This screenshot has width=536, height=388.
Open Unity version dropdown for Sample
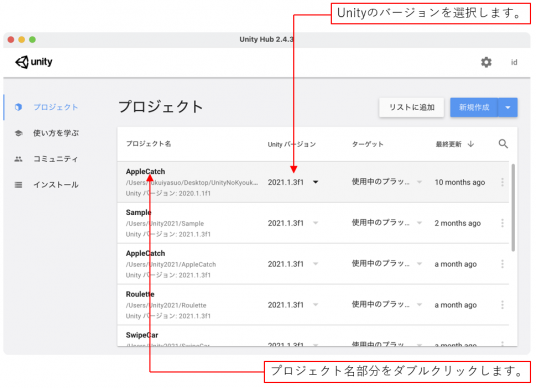coord(316,223)
